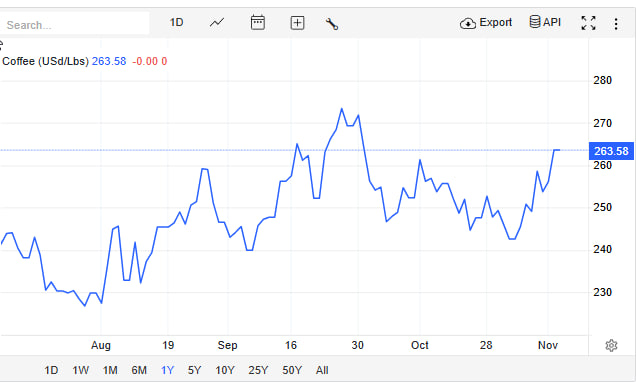Select the 1W time range

pos(81,370)
